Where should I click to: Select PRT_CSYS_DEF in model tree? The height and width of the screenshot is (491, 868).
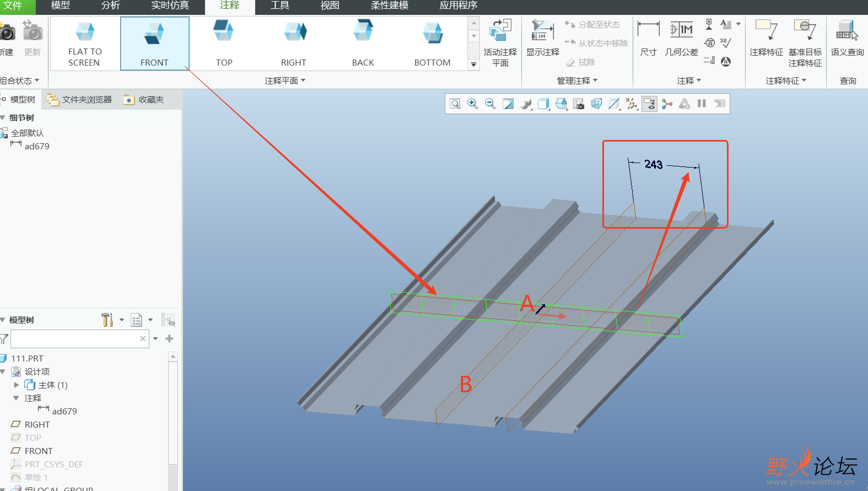[53, 464]
